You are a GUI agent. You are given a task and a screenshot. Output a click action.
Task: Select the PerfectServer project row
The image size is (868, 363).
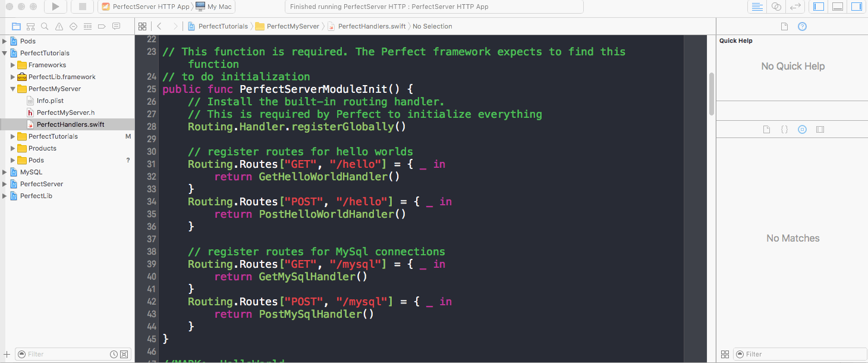coord(67,184)
